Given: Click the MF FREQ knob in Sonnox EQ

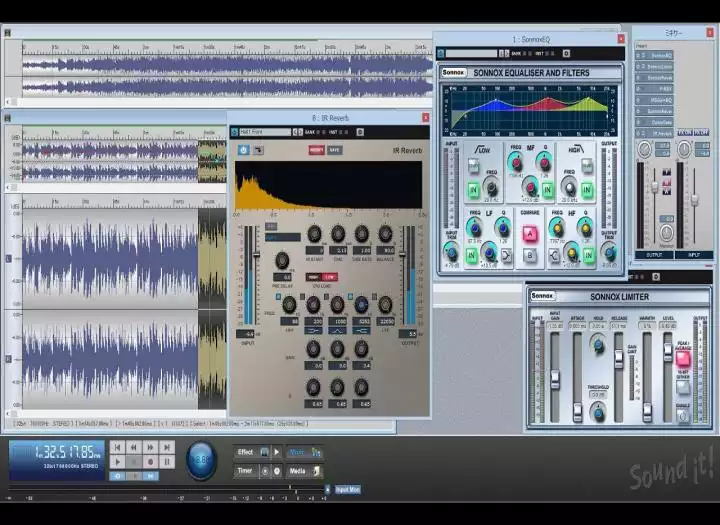Looking at the screenshot, I should 516,163.
